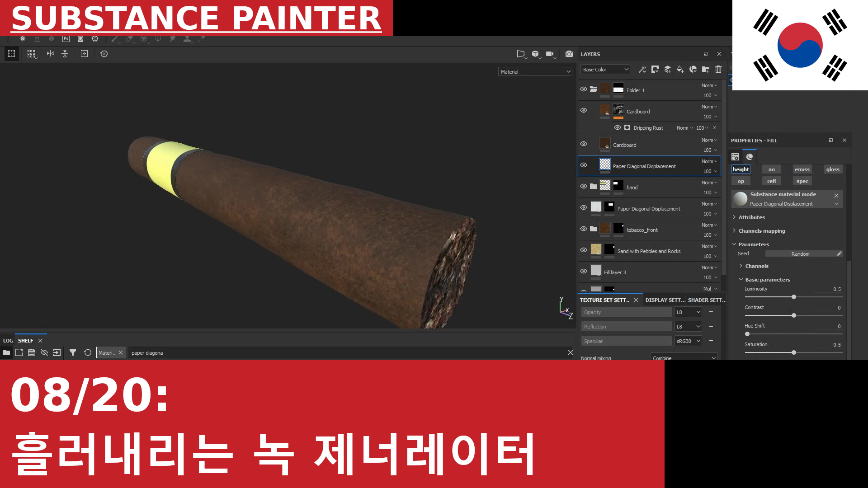Click the add effect magic wand icon
Image resolution: width=868 pixels, height=488 pixels.
click(642, 69)
